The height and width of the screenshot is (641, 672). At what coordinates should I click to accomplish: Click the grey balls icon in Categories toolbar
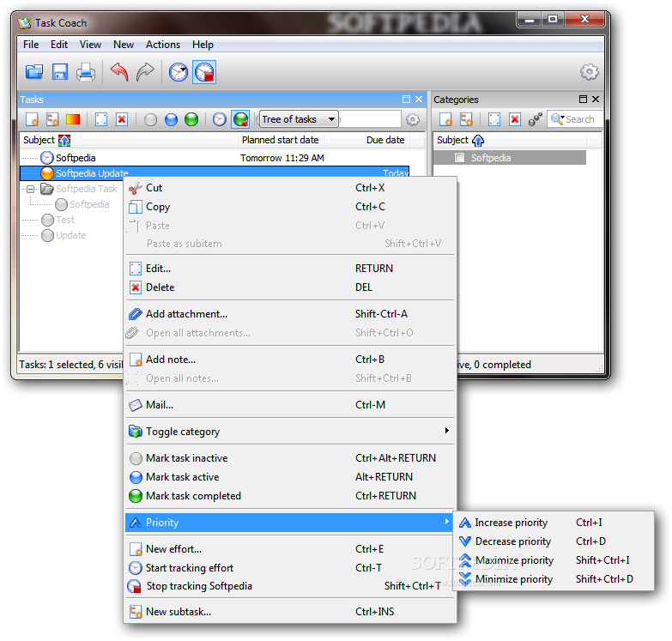point(536,119)
